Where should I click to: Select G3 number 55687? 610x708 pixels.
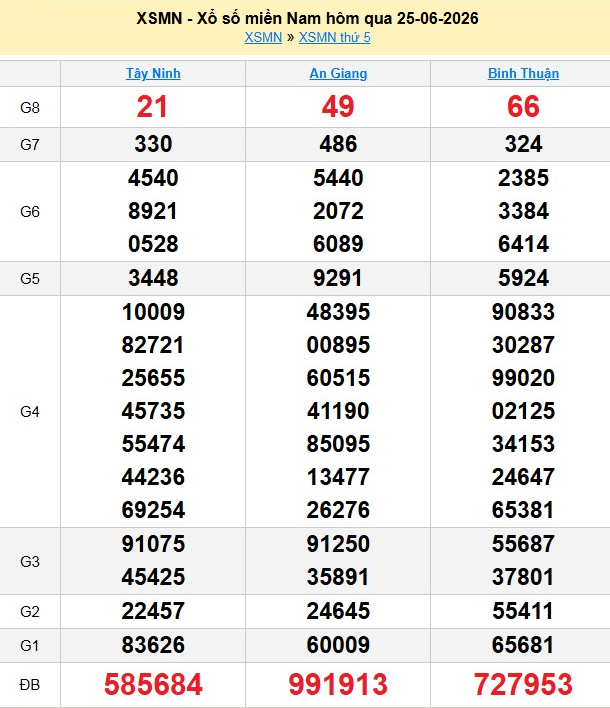pos(523,544)
